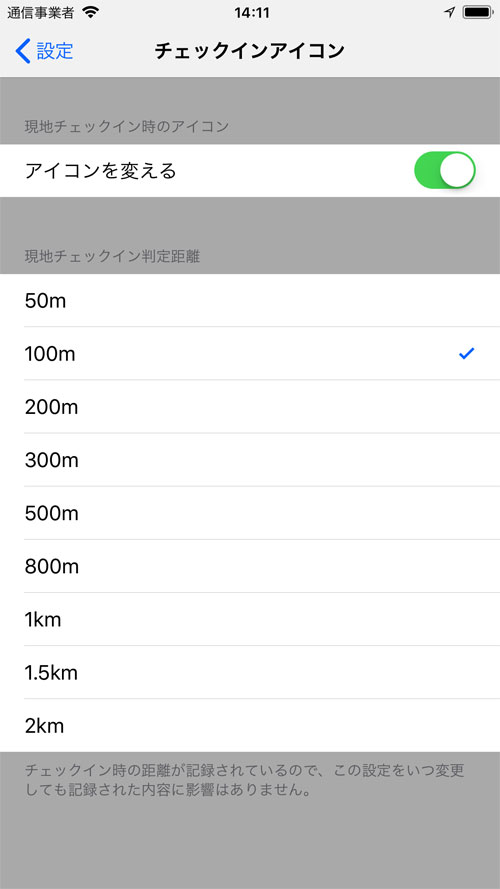
Task: Tap the アイコンを変える label text
Action: tap(100, 171)
